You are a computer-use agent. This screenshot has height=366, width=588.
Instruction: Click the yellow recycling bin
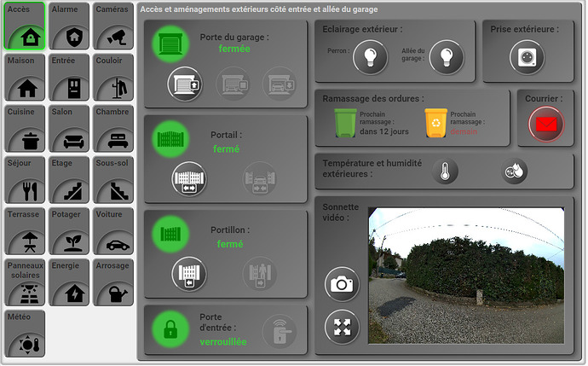point(435,123)
